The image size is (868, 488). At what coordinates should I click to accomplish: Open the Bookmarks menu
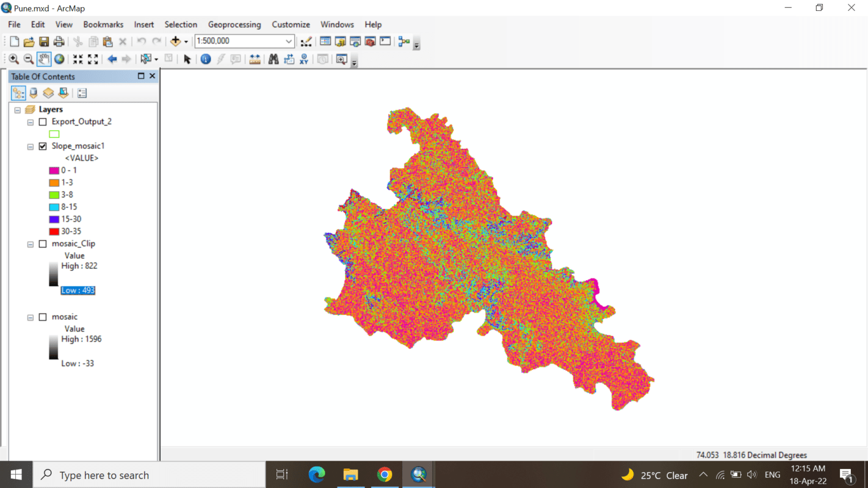pos(103,24)
